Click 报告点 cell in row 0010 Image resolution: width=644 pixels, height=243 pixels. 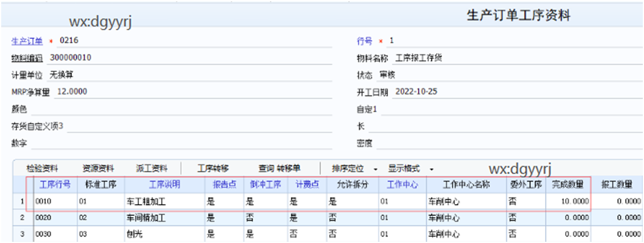click(224, 202)
